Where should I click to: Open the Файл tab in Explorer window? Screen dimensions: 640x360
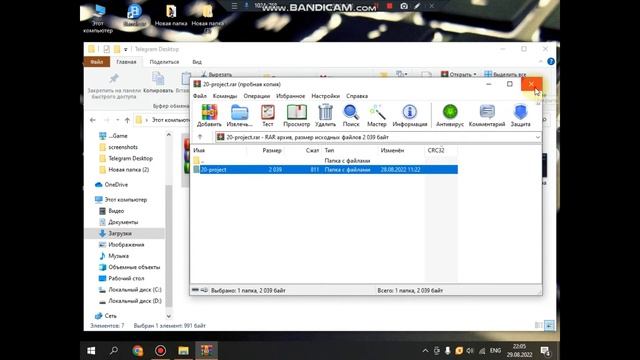(97, 62)
